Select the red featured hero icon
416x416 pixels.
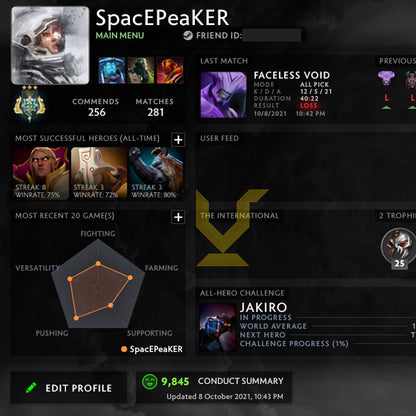(x=170, y=70)
